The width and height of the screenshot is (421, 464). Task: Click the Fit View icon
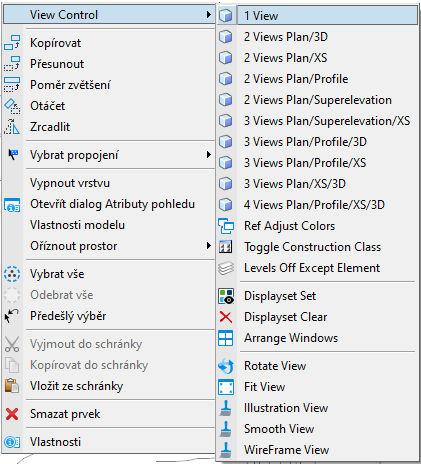[x=226, y=387]
